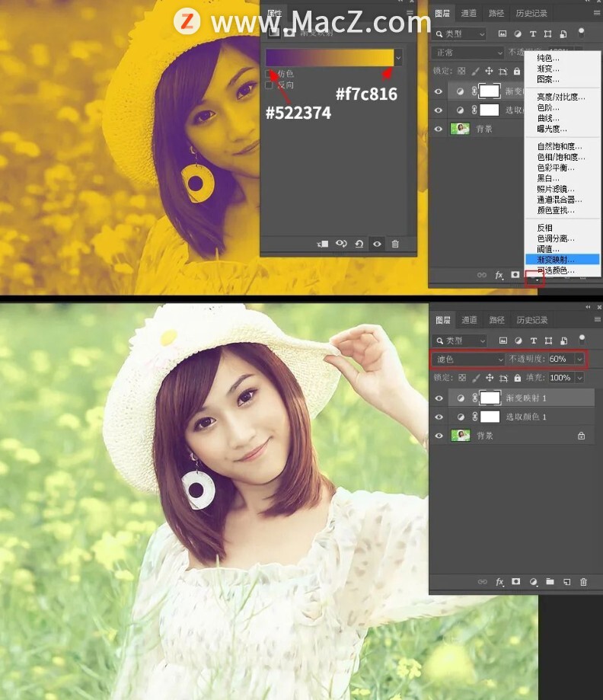Toggle layer visibility eye in Properties panel footer
The width and height of the screenshot is (603, 700).
pos(377,244)
